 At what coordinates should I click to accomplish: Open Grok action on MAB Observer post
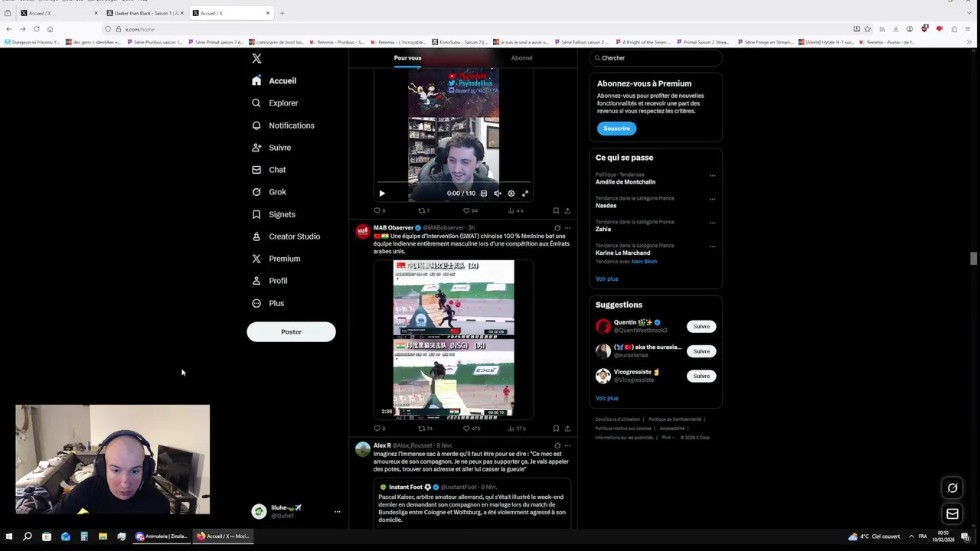click(557, 227)
